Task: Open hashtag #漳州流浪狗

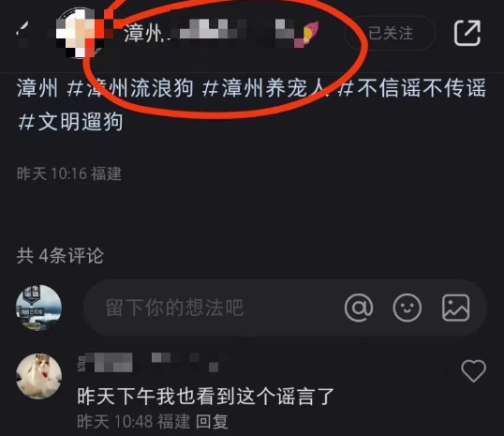Action: (130, 88)
